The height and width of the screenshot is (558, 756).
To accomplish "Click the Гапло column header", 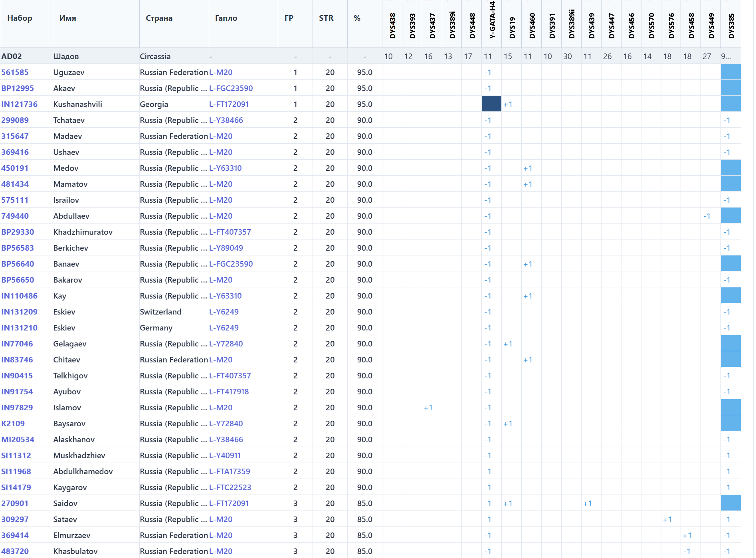I will click(226, 18).
